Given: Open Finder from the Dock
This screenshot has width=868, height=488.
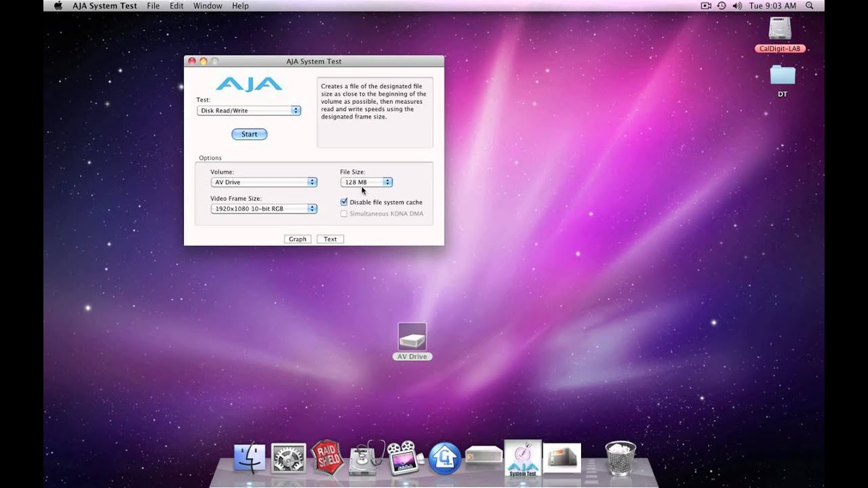Looking at the screenshot, I should click(x=250, y=459).
